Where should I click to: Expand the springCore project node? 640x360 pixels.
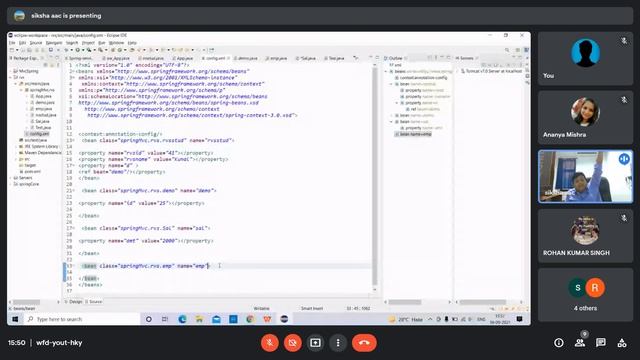[x=10, y=184]
